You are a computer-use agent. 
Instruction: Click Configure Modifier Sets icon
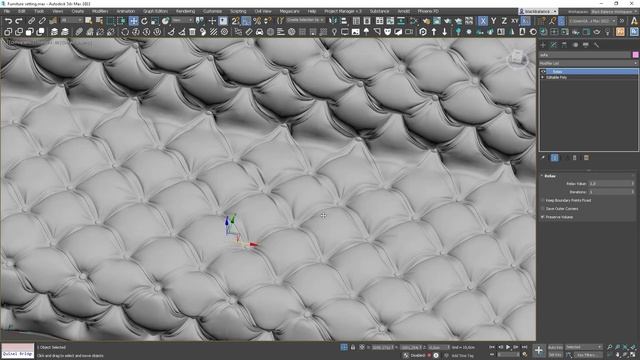click(586, 158)
